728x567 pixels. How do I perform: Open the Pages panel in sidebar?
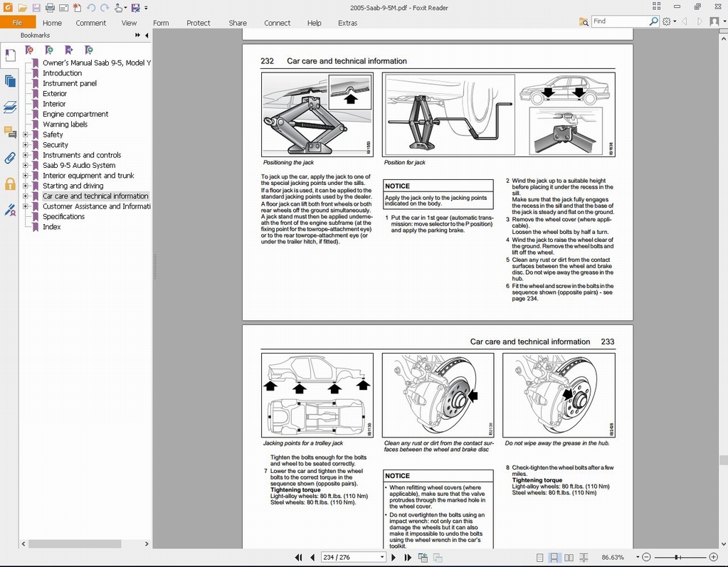(x=10, y=81)
